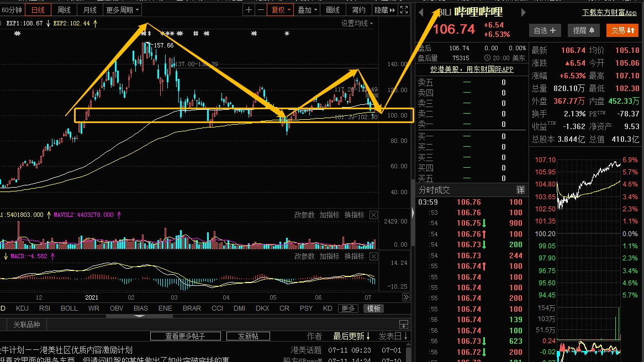Image resolution: width=644 pixels, height=362 pixels.
Task: Select the KDJ indicator tab
Action: [22, 308]
